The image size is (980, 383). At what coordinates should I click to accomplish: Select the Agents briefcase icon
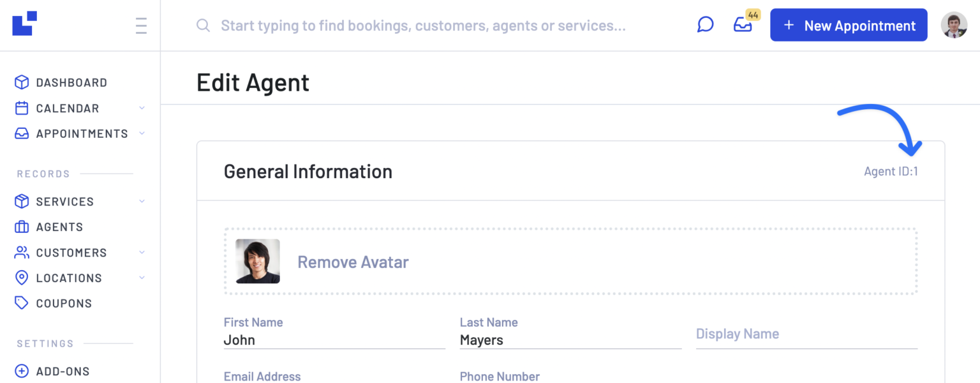click(21, 227)
